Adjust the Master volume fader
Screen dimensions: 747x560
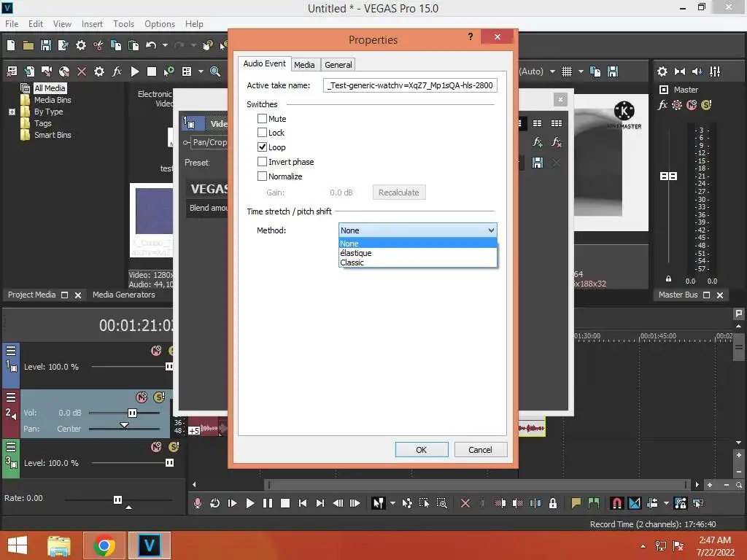coord(668,176)
